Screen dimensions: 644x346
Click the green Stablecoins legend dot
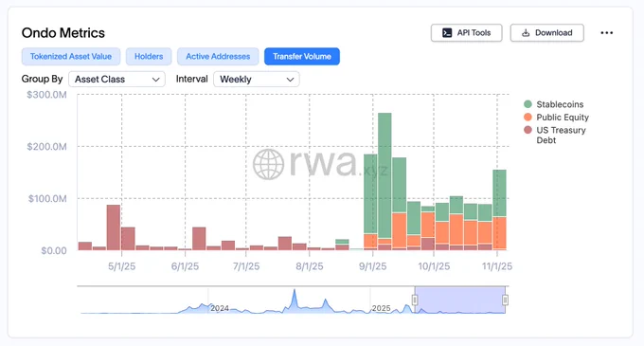[528, 104]
